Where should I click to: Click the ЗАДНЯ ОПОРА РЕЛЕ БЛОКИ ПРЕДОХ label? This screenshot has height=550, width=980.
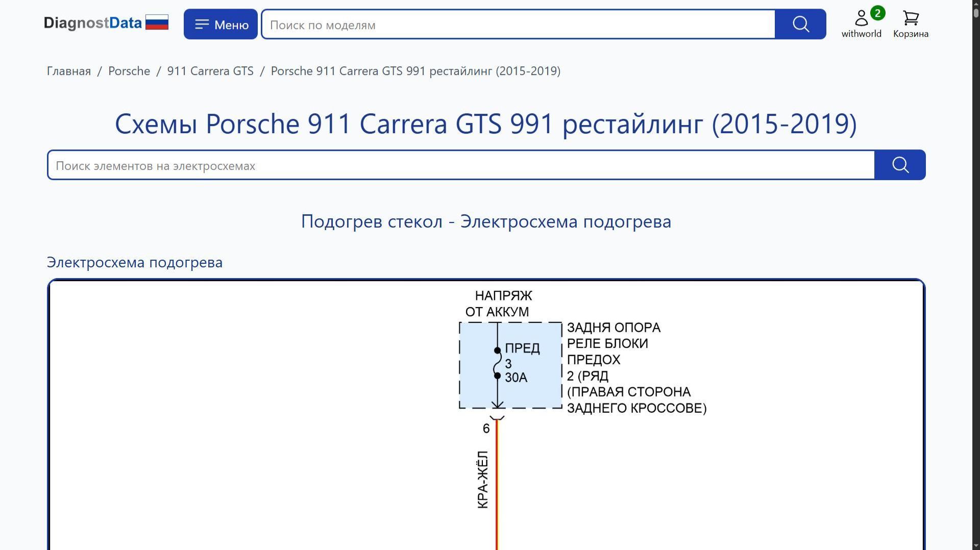(x=636, y=367)
